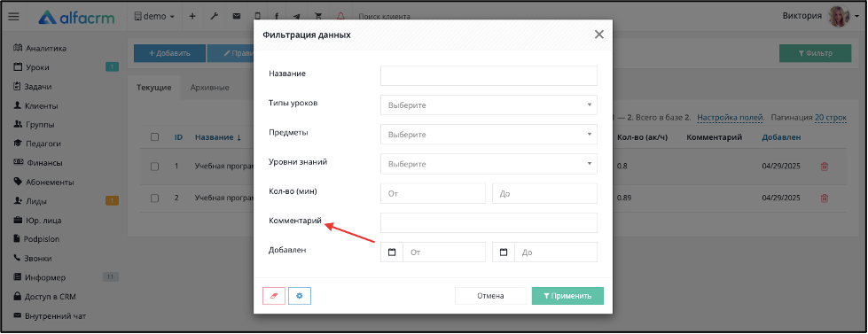Image resolution: width=868 pixels, height=334 pixels.
Task: Focus the Комментарий input field
Action: click(x=489, y=223)
